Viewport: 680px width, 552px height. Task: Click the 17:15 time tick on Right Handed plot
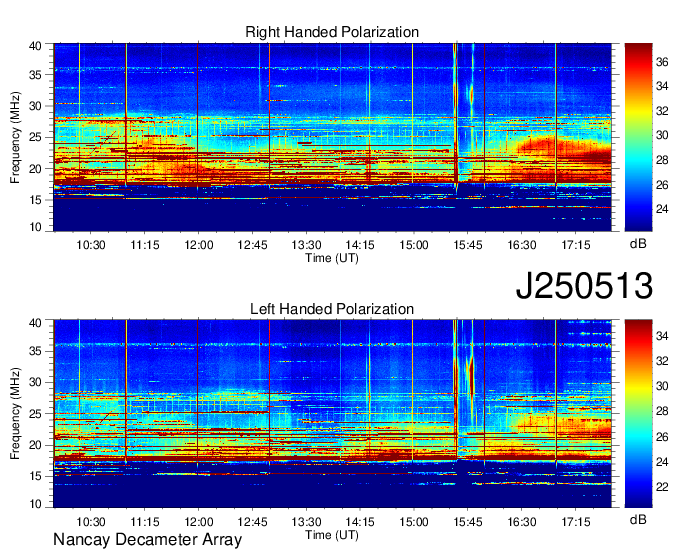[x=575, y=245]
